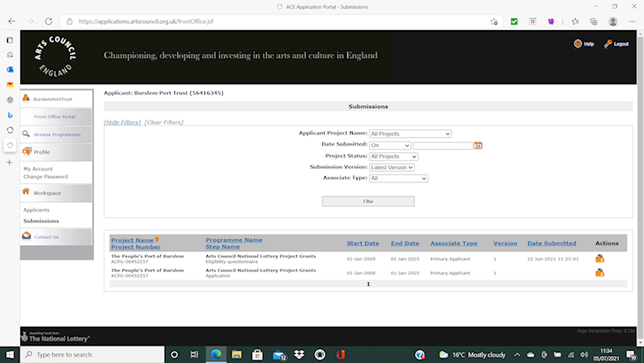Click the Help icon in header
Viewport: 644px width, 363px height.
pos(578,43)
